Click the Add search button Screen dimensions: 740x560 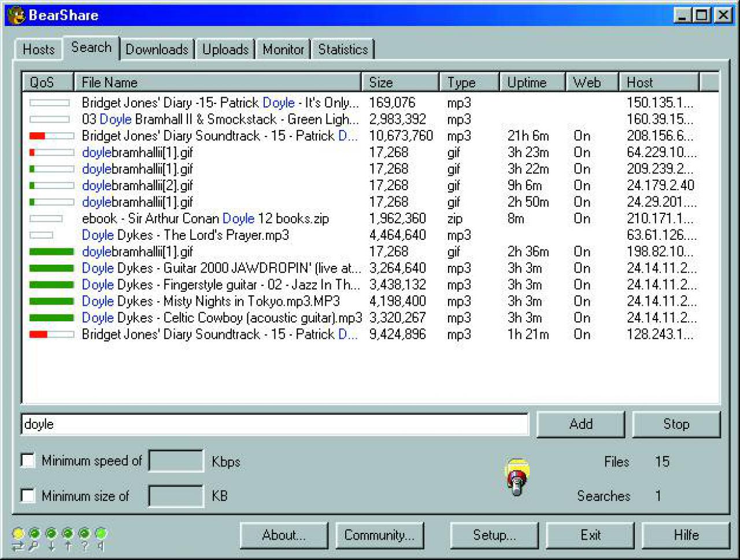[x=580, y=424]
